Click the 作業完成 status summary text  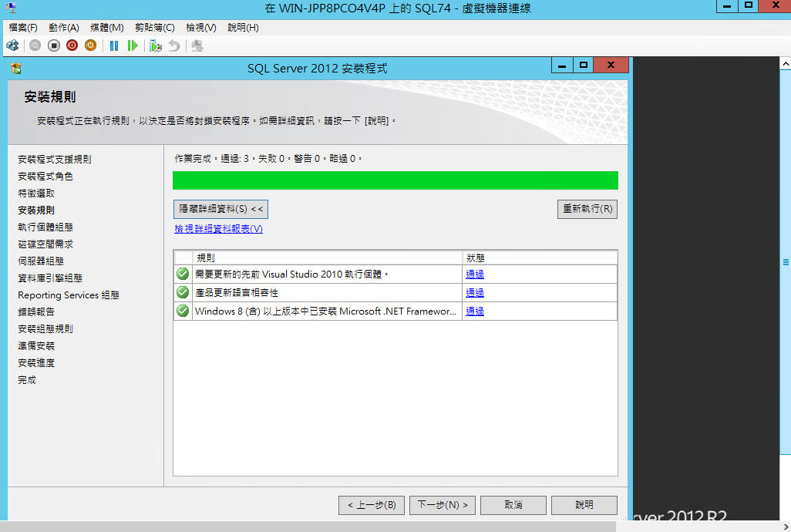[x=268, y=159]
